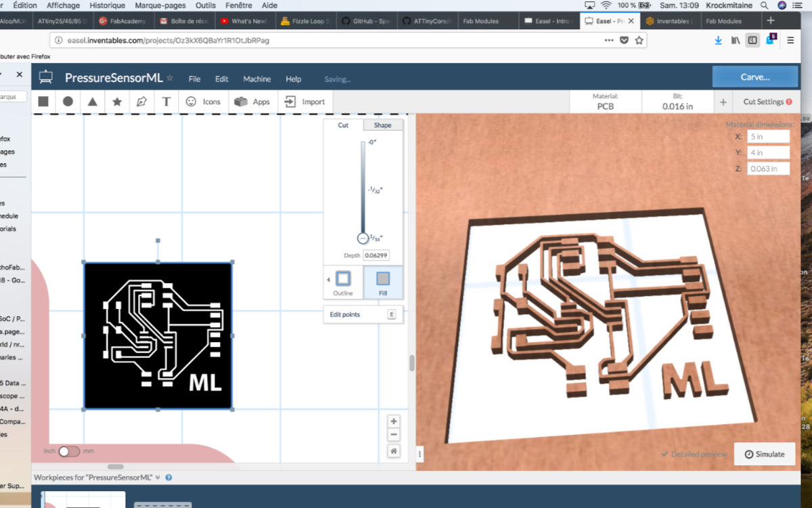This screenshot has height=508, width=812.
Task: Click the Depth value field
Action: [x=376, y=255]
